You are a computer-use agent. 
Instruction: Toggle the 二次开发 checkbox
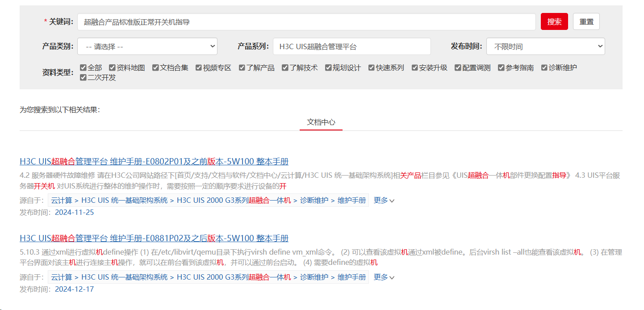[83, 77]
